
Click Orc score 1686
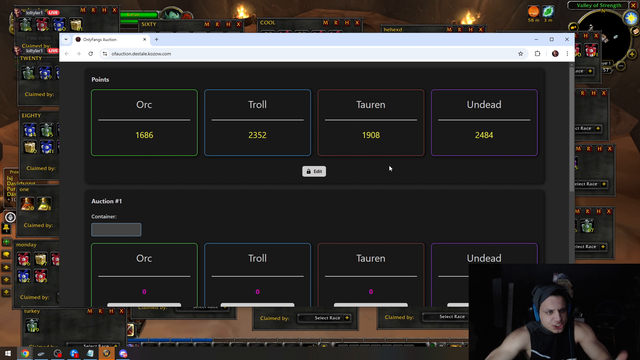point(144,135)
